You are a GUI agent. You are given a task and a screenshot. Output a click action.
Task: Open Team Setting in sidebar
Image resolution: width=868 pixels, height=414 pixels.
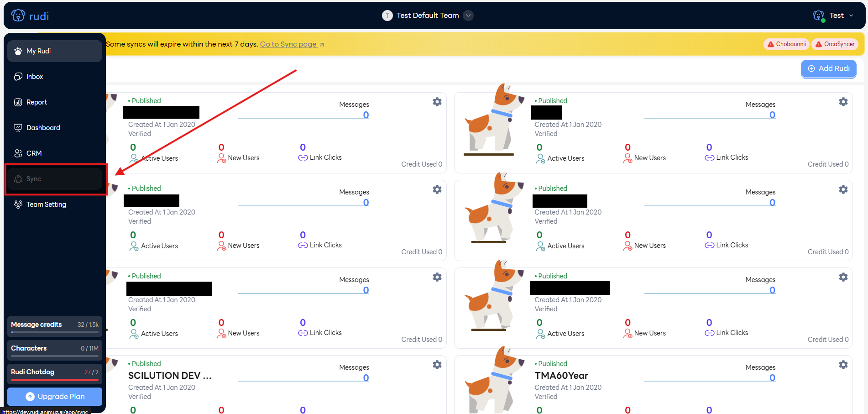46,204
